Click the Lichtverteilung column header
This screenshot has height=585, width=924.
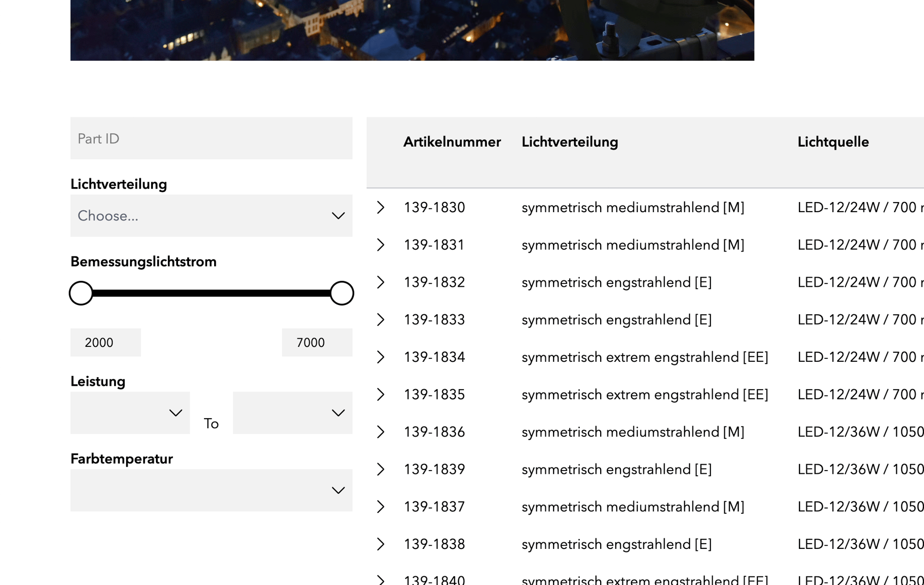click(x=570, y=142)
